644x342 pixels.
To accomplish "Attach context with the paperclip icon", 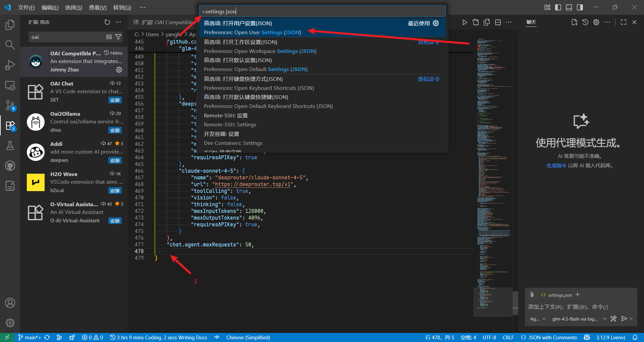I will pyautogui.click(x=532, y=295).
